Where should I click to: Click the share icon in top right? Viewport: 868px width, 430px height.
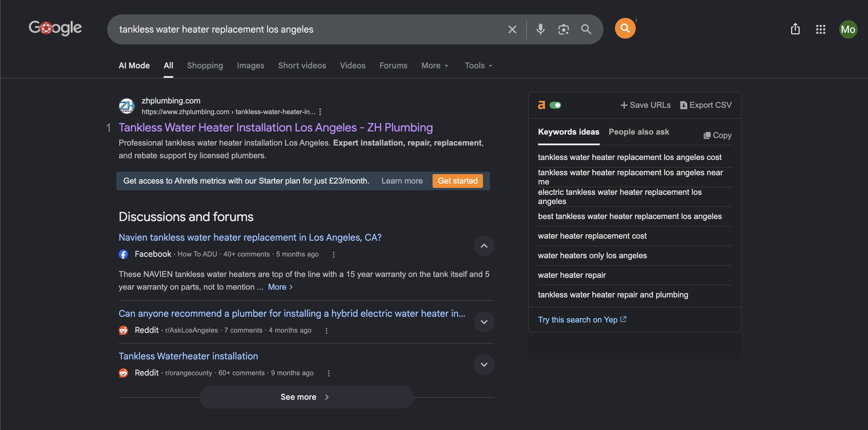[x=795, y=29]
